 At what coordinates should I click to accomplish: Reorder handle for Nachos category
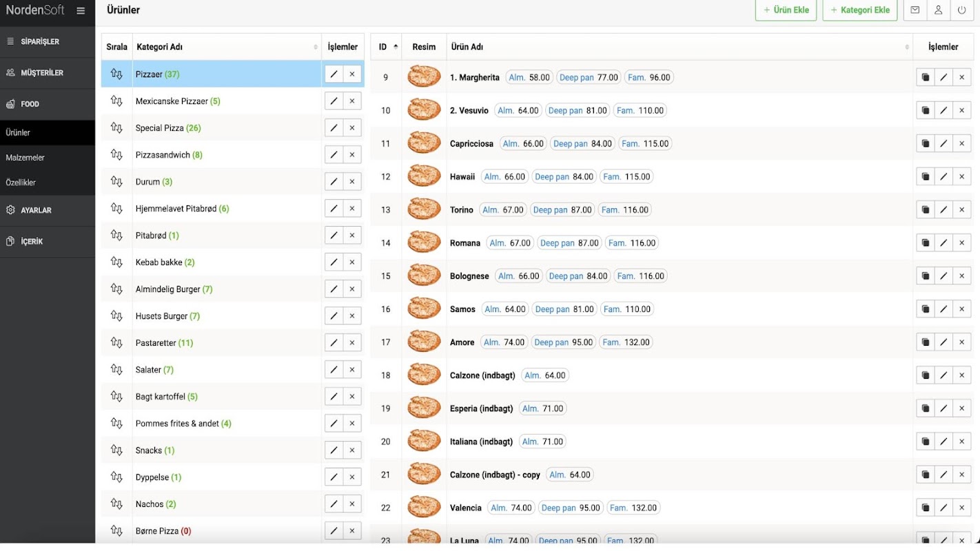coord(116,504)
